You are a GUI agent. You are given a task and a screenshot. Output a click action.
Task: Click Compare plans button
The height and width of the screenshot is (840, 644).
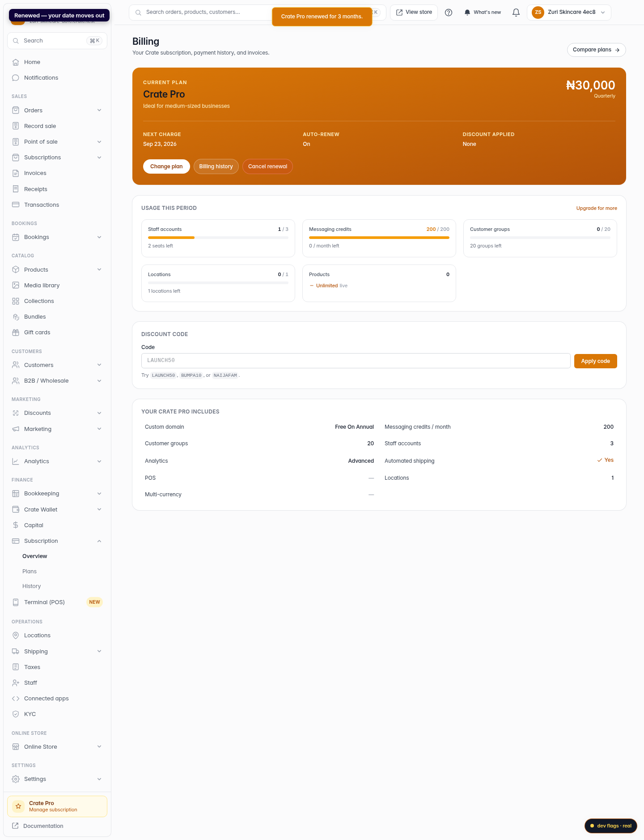[596, 50]
